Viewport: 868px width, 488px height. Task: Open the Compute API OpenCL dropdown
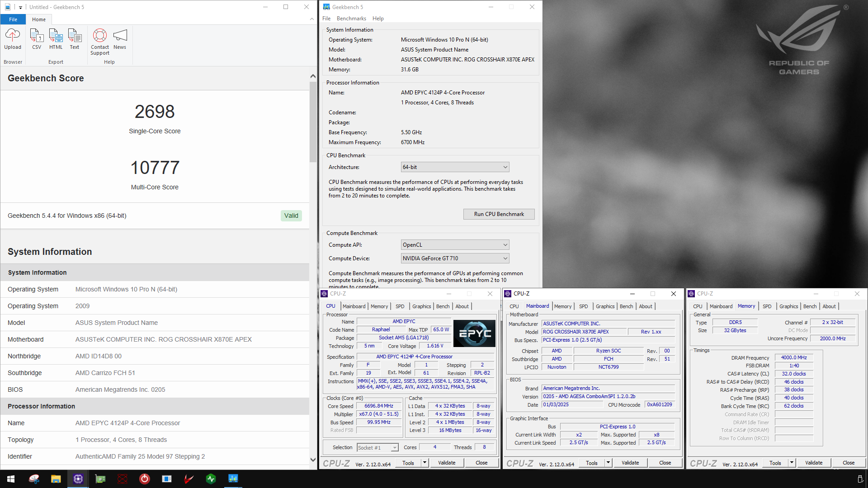[x=455, y=245]
